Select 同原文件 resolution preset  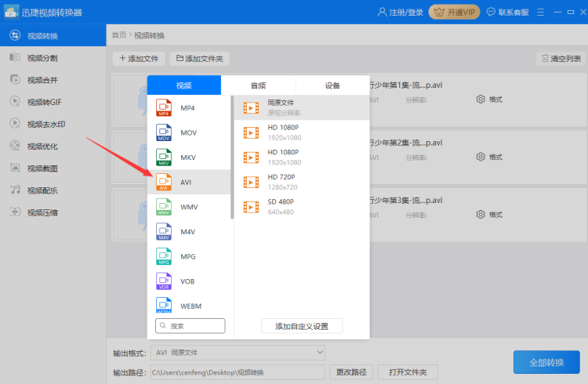pyautogui.click(x=302, y=107)
